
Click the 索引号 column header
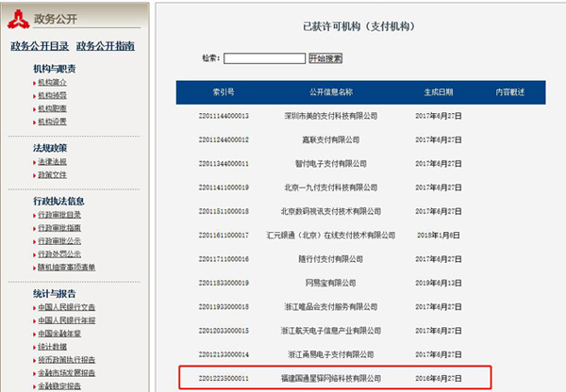point(224,92)
